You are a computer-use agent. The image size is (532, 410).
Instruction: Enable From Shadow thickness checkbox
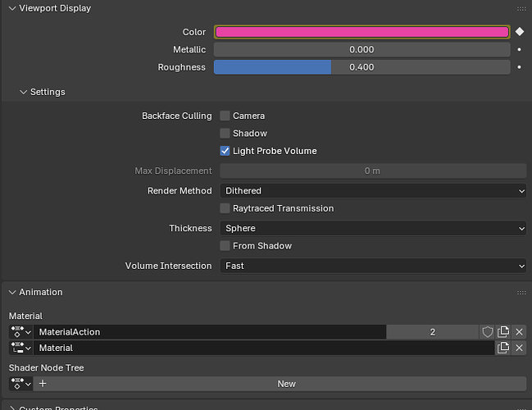click(x=225, y=246)
